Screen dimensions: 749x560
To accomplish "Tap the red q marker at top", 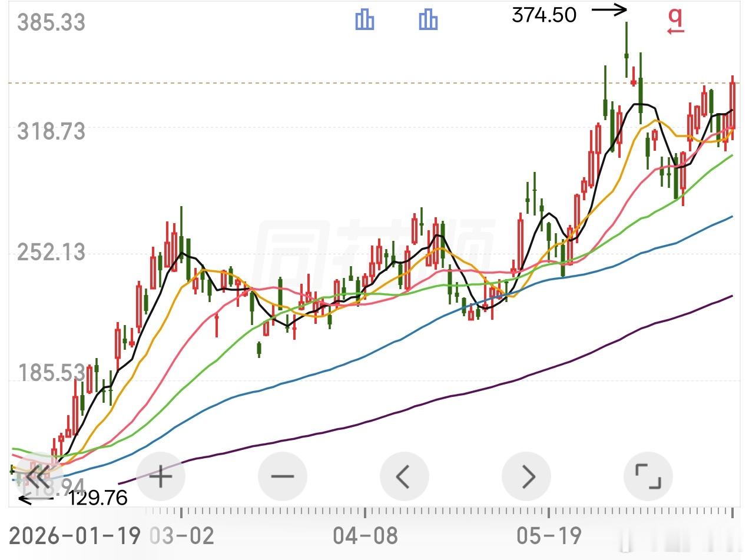I will (x=676, y=20).
